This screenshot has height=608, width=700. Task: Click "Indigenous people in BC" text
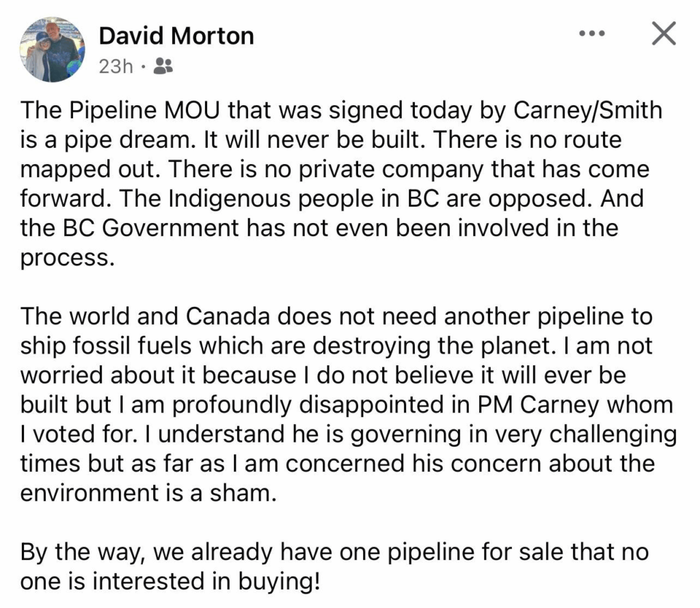click(x=241, y=198)
